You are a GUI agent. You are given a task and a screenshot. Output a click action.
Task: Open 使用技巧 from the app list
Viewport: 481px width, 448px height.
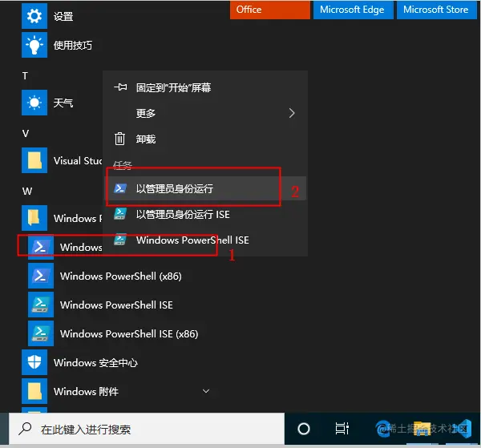73,45
